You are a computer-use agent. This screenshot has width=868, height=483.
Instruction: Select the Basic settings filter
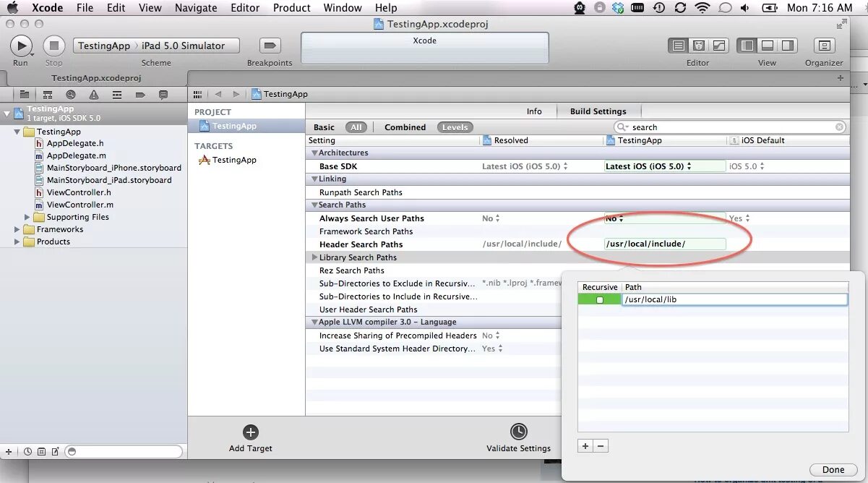click(x=324, y=127)
